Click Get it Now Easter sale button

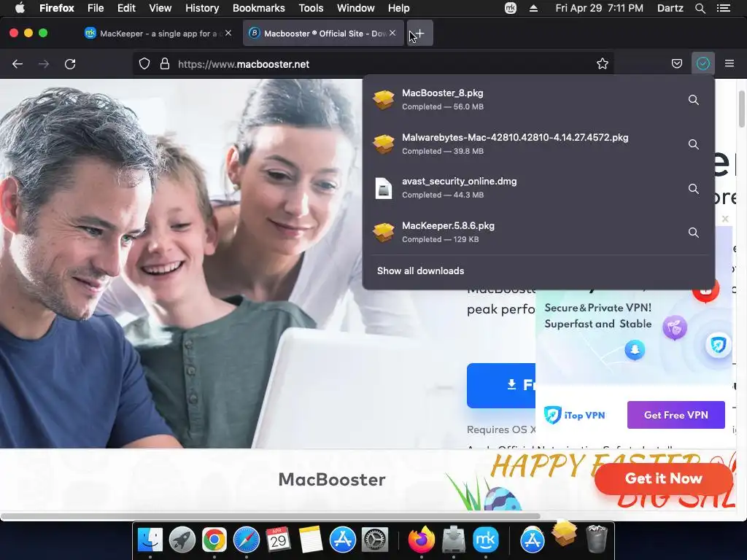point(663,478)
